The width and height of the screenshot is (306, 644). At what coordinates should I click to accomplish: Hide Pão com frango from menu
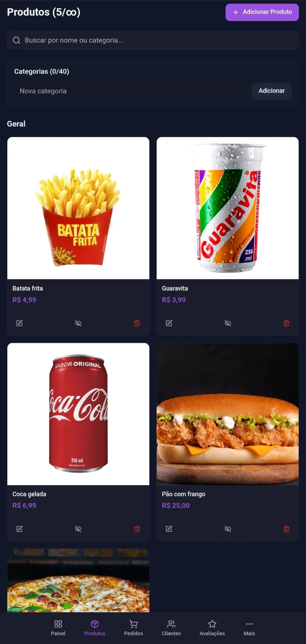pos(228,529)
